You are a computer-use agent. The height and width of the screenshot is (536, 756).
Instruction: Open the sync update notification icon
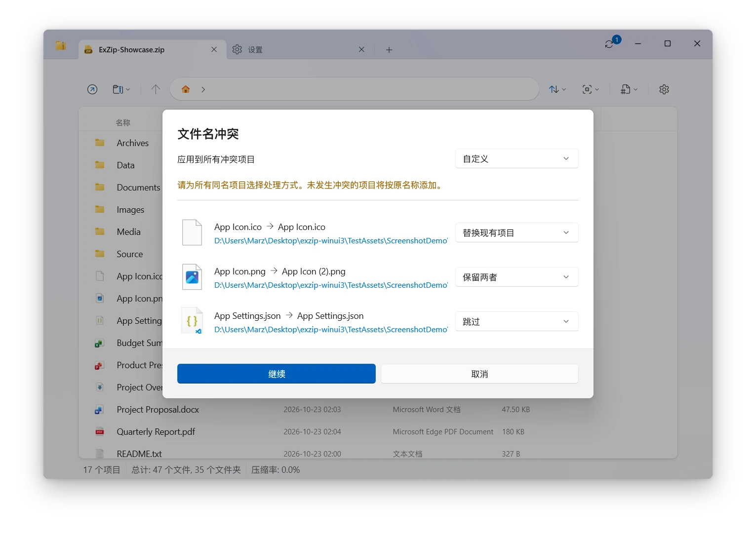(612, 42)
